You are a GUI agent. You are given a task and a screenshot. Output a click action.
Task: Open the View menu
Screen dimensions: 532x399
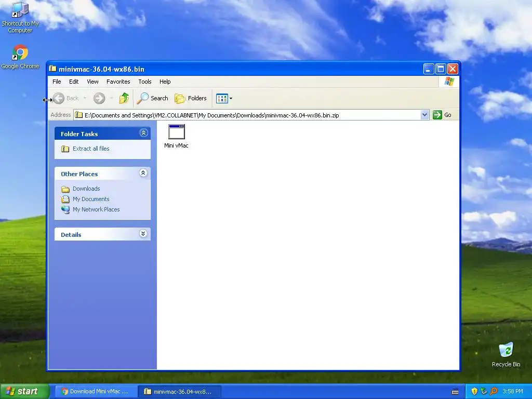[x=92, y=82]
